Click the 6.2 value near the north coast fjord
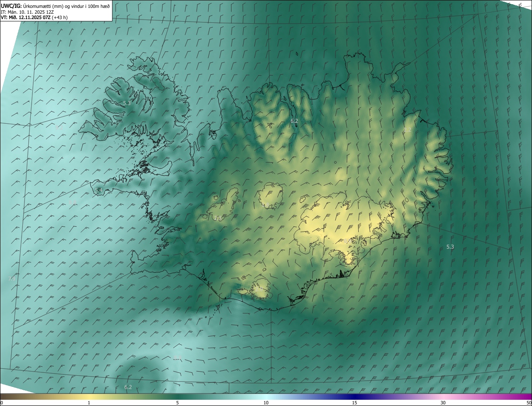Viewport: 532px width, 406px height. point(294,121)
